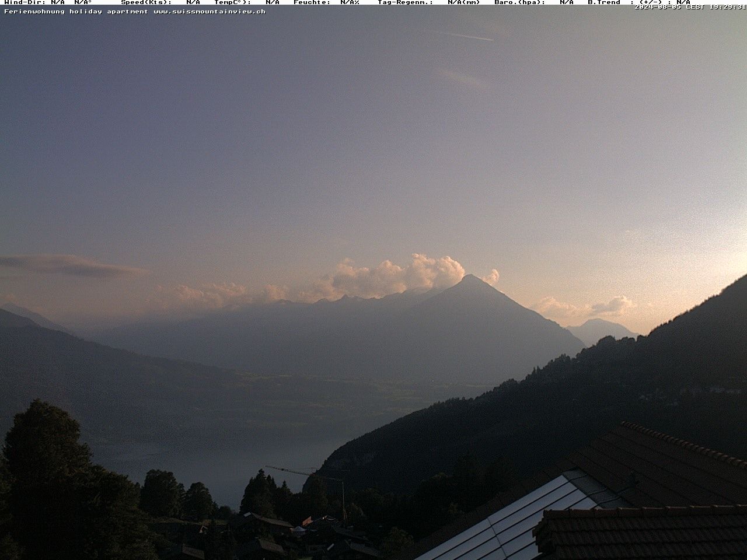
Task: Click the 2024-08-05 date stamp
Action: [658, 7]
